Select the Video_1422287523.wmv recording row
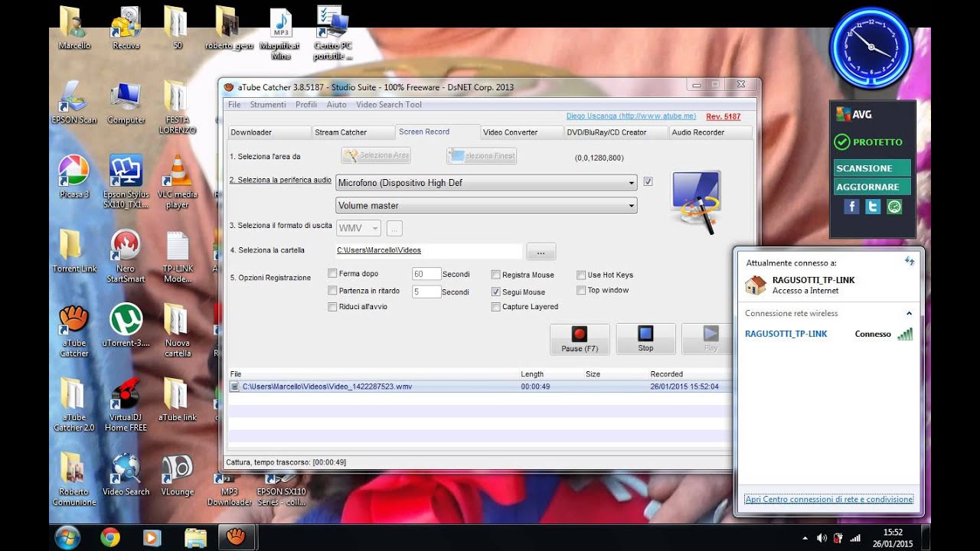 click(480, 386)
